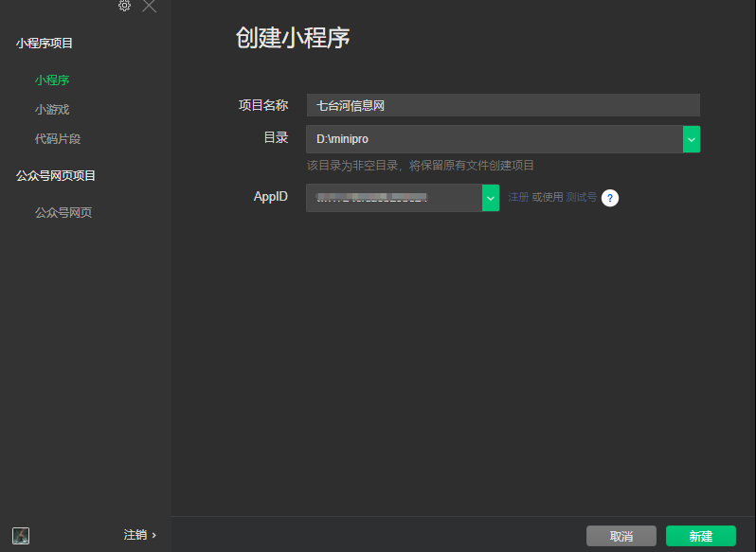The height and width of the screenshot is (552, 756).
Task: Click the 小程序项目 section header
Action: pos(45,44)
